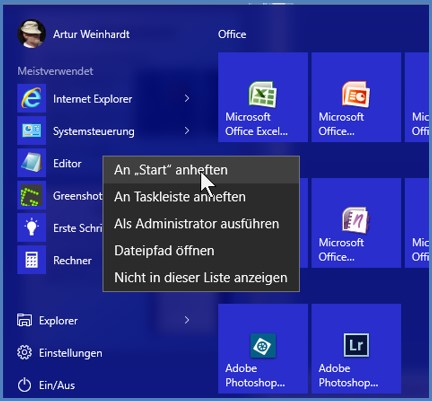Select Dateipfad öffnen
This screenshot has width=432, height=401.
click(x=201, y=251)
